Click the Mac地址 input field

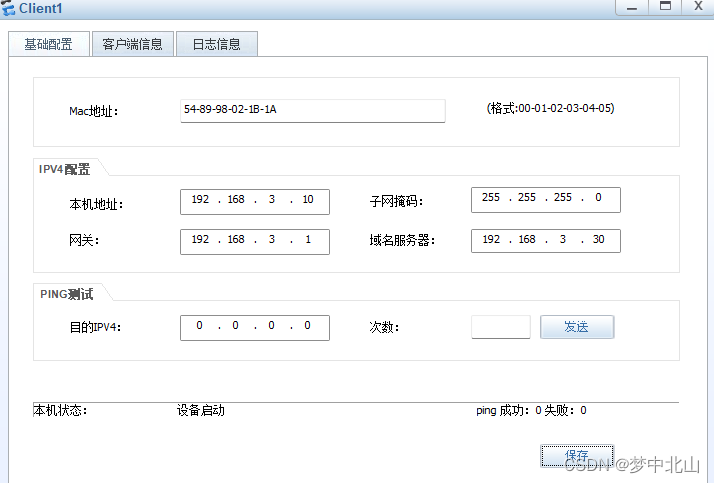tap(312, 111)
